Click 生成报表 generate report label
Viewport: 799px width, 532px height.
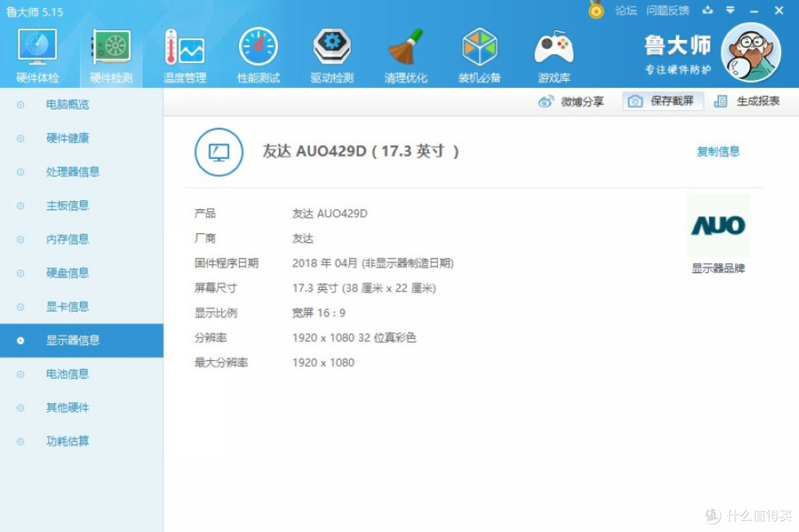click(758, 101)
